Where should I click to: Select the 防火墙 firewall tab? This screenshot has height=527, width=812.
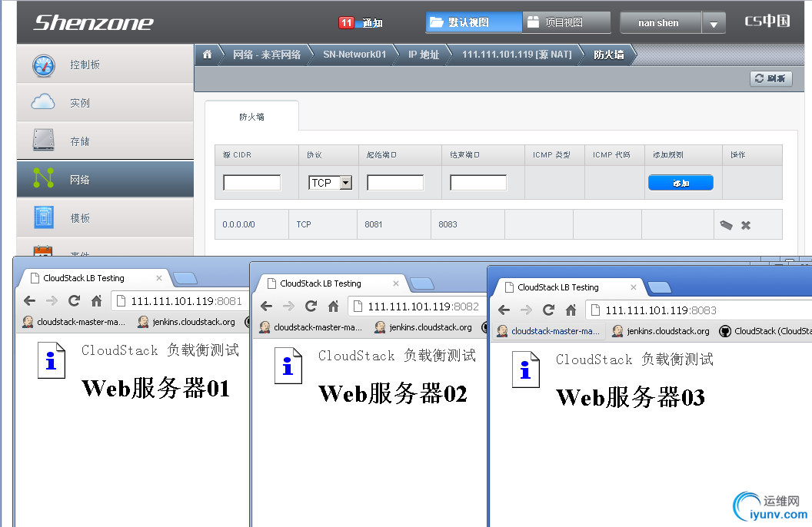pos(251,117)
